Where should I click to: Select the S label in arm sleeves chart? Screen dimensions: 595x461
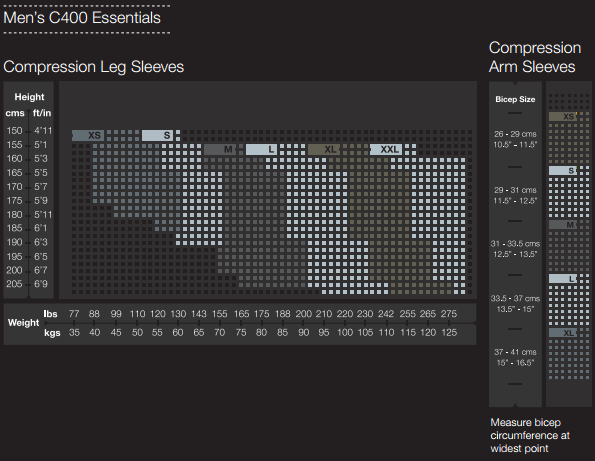(x=563, y=171)
